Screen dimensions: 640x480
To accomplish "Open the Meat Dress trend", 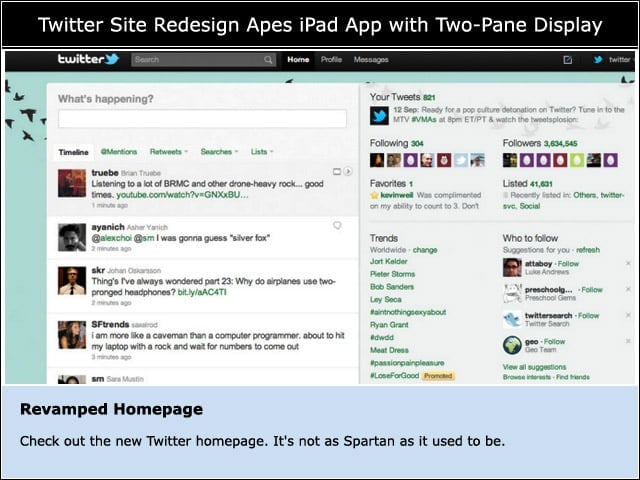I will pos(389,350).
